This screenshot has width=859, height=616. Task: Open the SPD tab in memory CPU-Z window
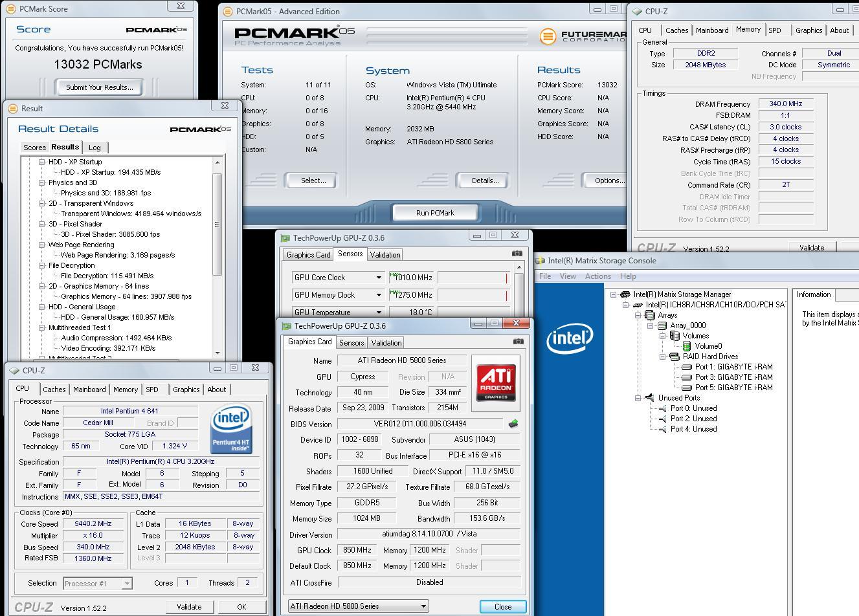point(775,30)
